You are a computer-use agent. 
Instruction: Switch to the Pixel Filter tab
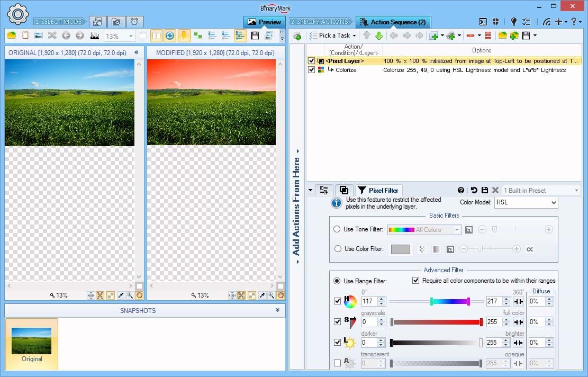click(378, 190)
